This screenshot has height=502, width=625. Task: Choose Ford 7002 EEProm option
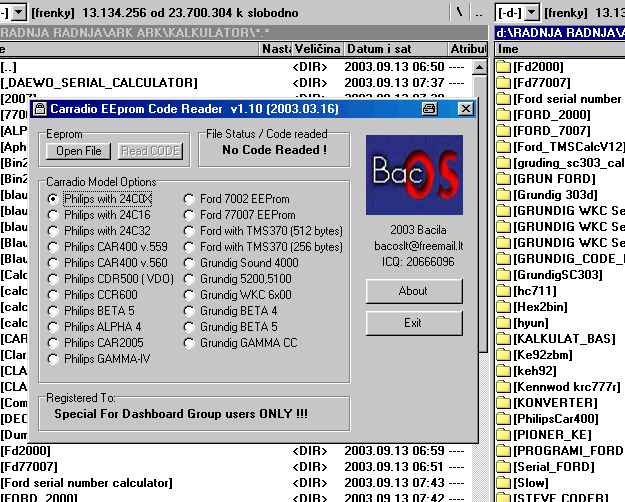[x=189, y=199]
